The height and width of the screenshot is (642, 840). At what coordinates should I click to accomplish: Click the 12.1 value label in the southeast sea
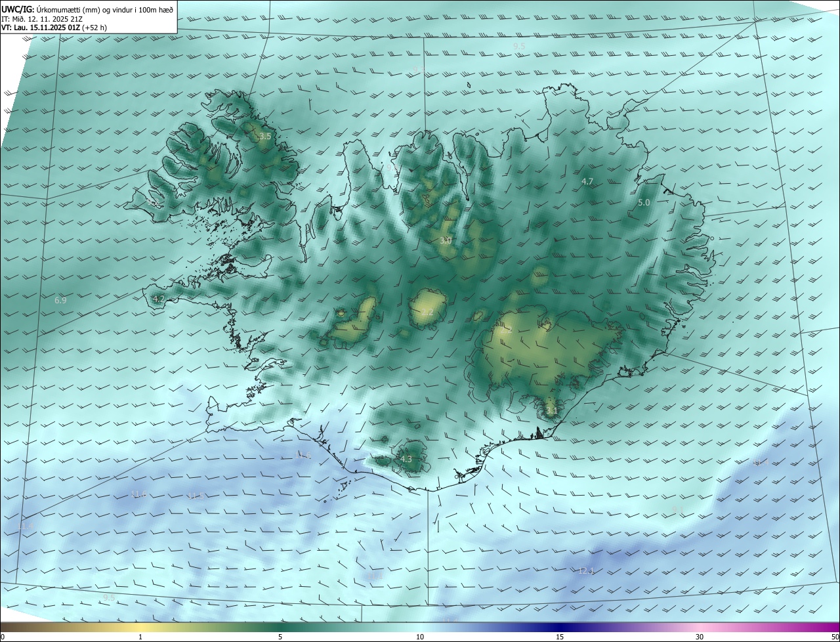tap(586, 571)
